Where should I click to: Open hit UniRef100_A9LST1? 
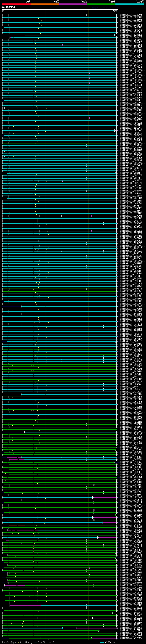click(131, 334)
